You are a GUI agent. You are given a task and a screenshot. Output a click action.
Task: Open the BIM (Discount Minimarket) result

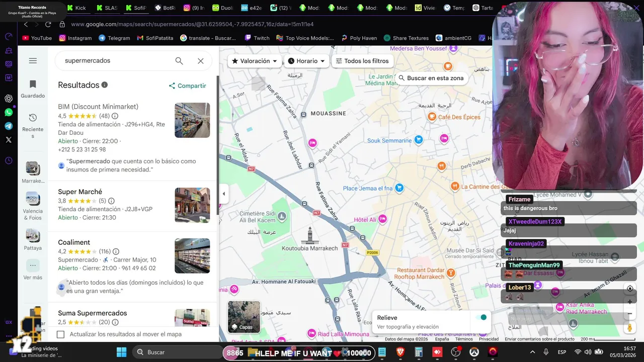[x=98, y=107]
